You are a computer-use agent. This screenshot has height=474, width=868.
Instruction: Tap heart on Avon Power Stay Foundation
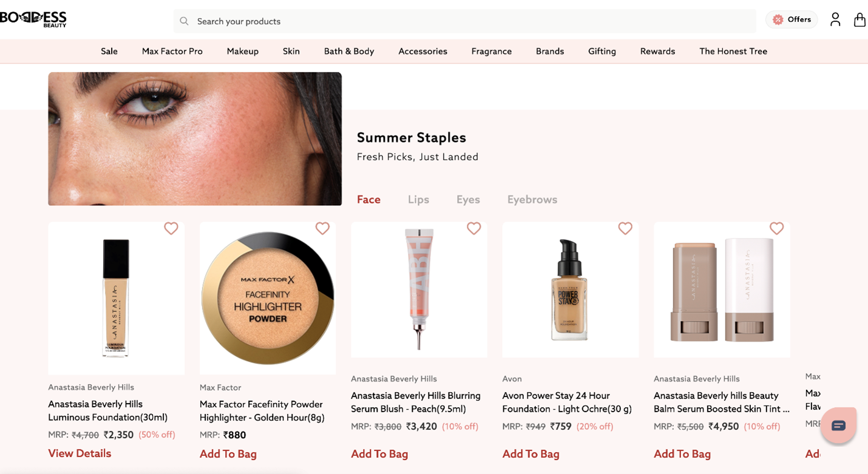click(x=625, y=228)
